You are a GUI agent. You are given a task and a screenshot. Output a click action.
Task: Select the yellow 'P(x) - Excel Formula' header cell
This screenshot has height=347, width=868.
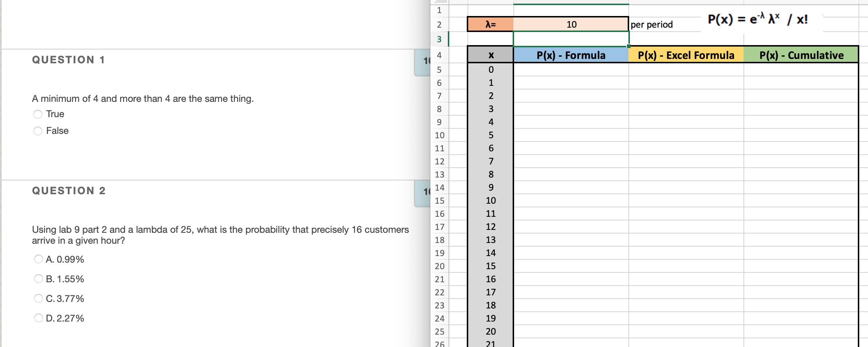(x=686, y=55)
